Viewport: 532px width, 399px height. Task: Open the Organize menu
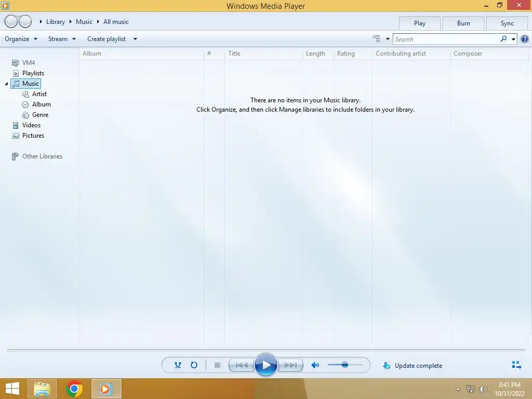click(21, 39)
